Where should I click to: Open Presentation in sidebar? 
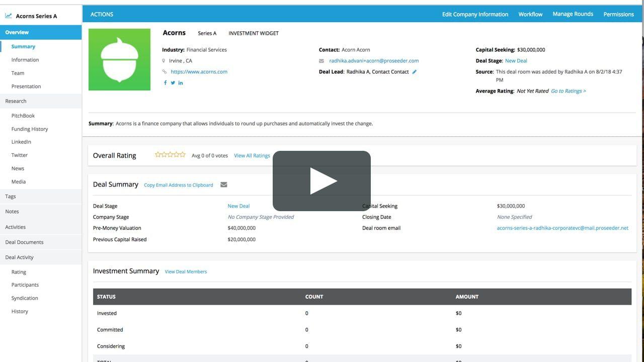(x=26, y=86)
